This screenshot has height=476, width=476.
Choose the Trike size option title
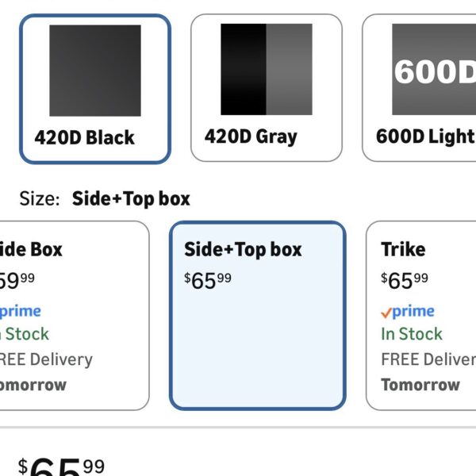tap(403, 249)
